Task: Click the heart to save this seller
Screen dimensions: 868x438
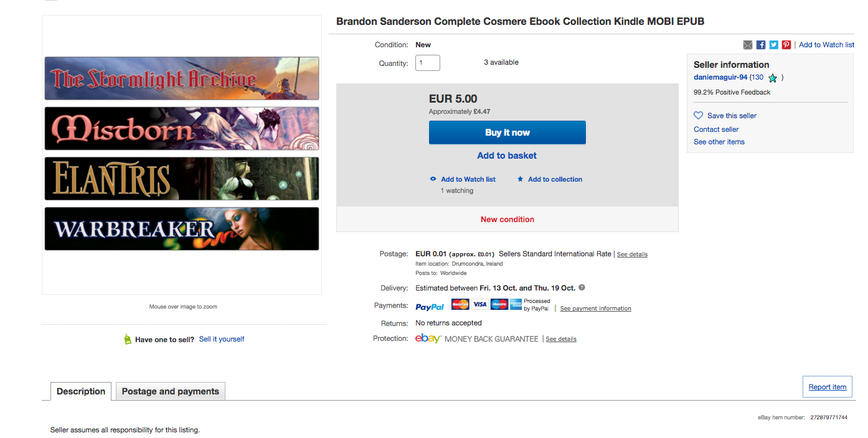Action: click(699, 116)
